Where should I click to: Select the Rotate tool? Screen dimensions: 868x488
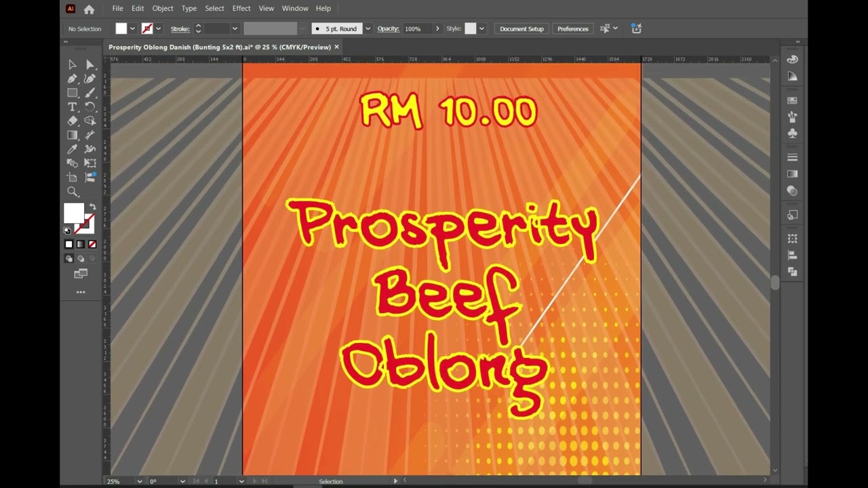pyautogui.click(x=90, y=107)
